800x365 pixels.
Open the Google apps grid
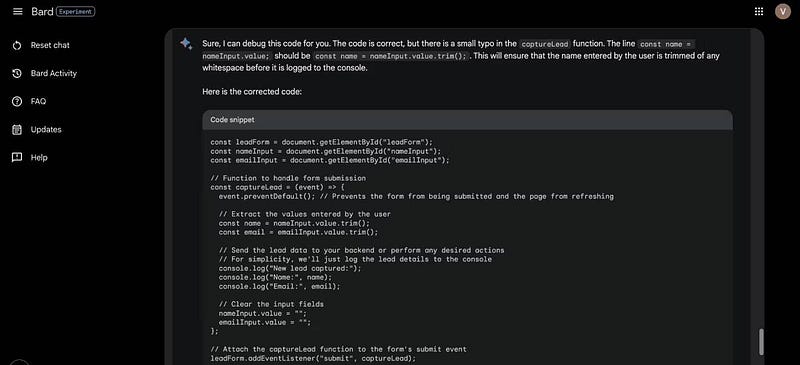tap(759, 12)
